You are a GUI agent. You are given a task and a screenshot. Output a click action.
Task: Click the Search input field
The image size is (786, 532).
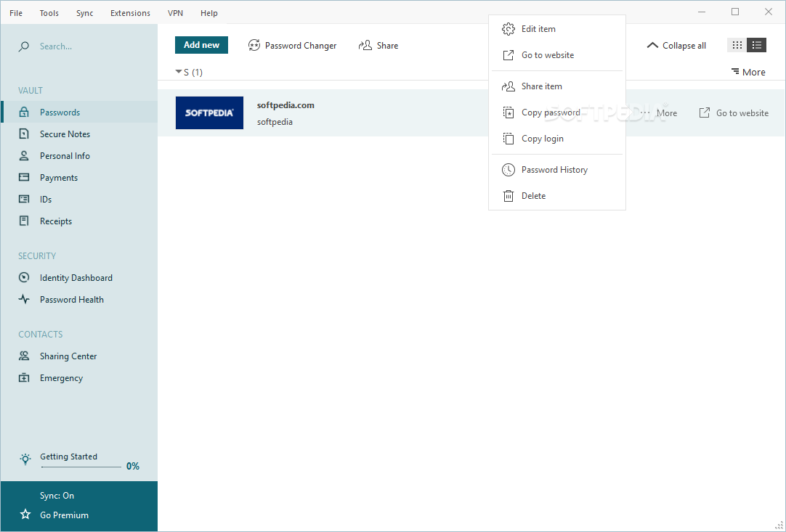pos(80,46)
